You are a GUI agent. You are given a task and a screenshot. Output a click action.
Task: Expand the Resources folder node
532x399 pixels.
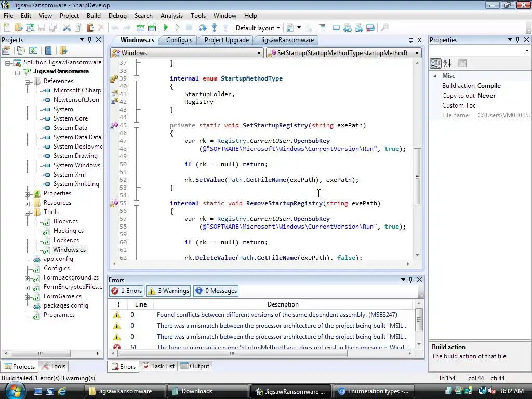point(27,204)
